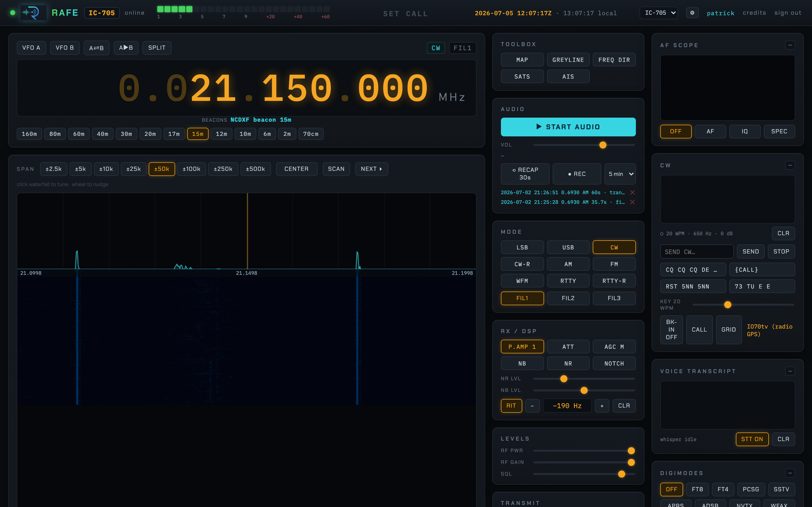This screenshot has width=812, height=507.
Task: Delete the second 35.7s recording entry
Action: pos(632,202)
